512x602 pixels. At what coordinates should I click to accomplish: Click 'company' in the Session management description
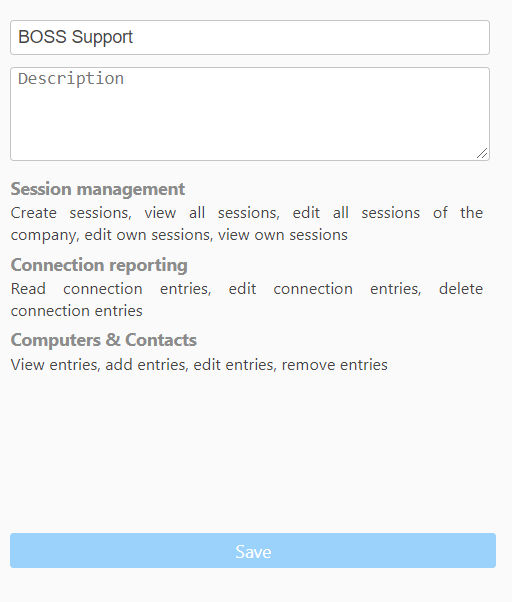point(44,236)
